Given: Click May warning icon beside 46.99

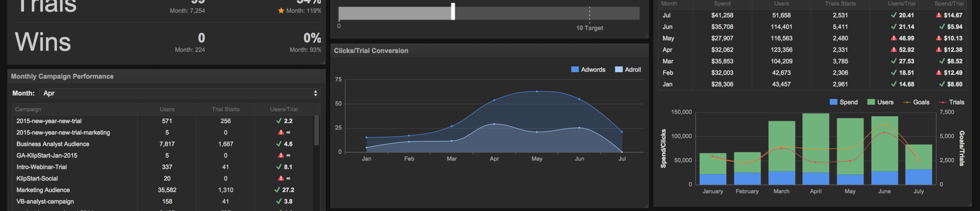Looking at the screenshot, I should pos(894,38).
